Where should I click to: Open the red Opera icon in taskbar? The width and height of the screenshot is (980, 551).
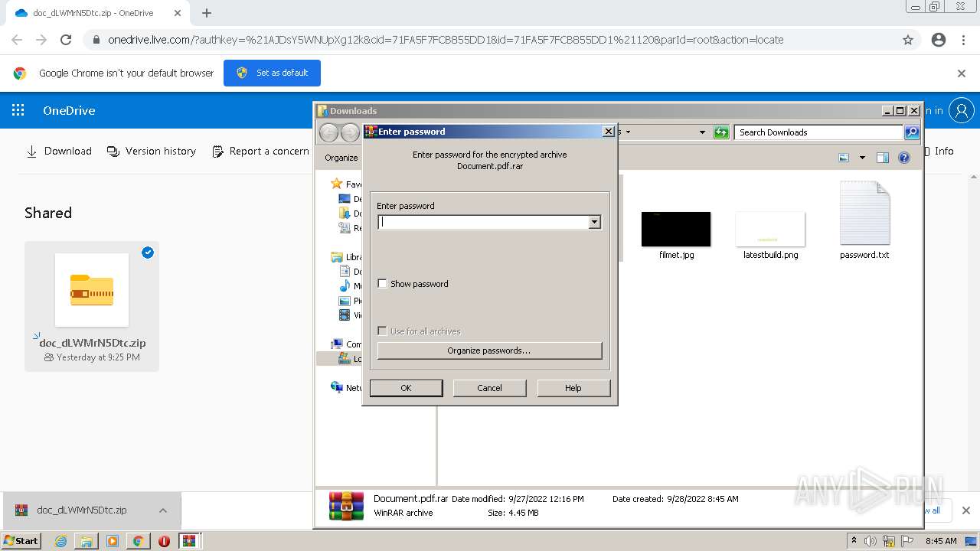point(164,541)
